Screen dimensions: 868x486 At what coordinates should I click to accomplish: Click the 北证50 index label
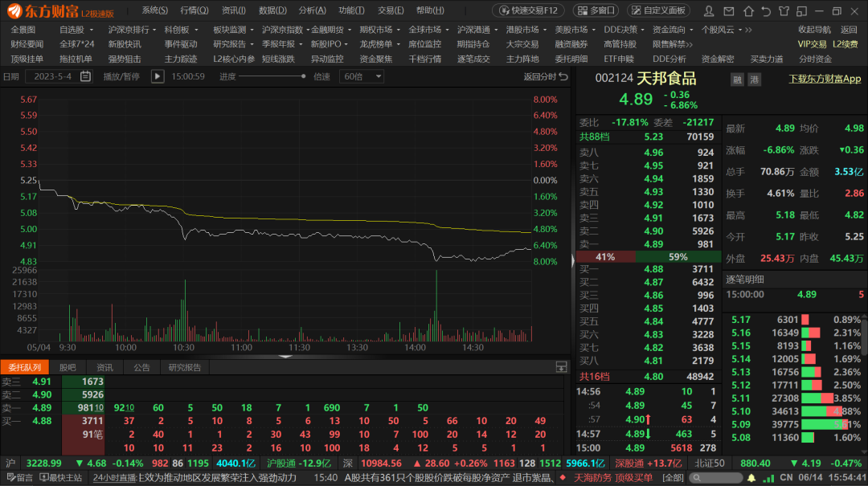[x=710, y=464]
